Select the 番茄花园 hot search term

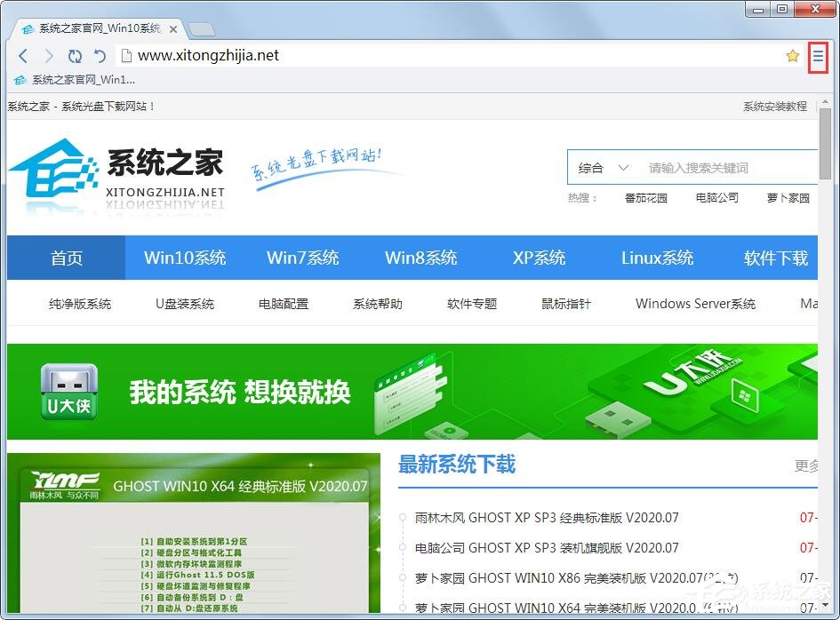(646, 198)
